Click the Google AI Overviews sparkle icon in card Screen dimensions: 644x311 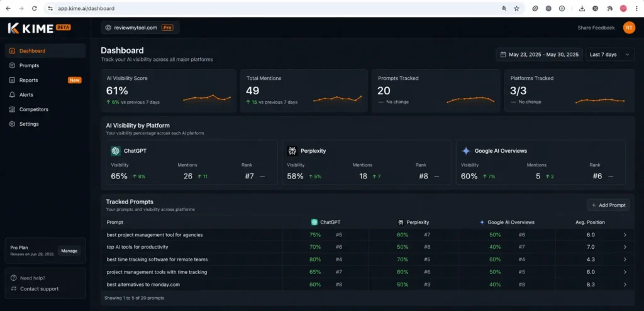[466, 151]
